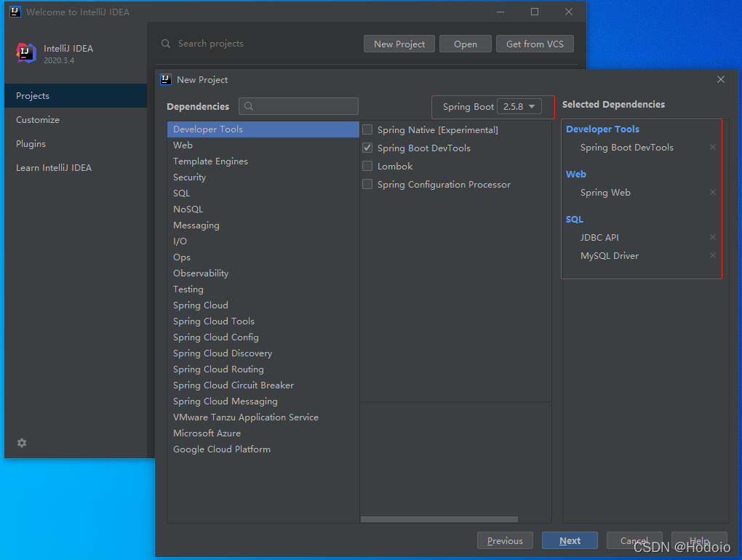The width and height of the screenshot is (742, 560).
Task: Select Google Cloud Platform category
Action: [x=263, y=449]
